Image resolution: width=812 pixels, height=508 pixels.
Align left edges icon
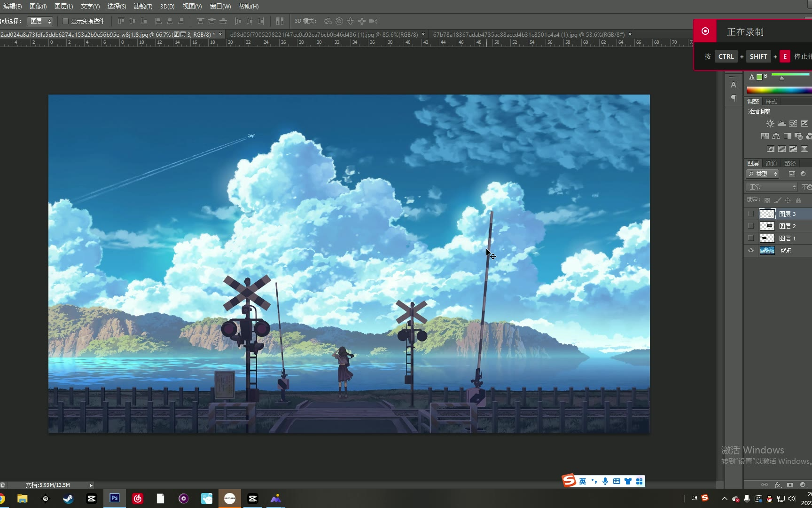click(158, 21)
